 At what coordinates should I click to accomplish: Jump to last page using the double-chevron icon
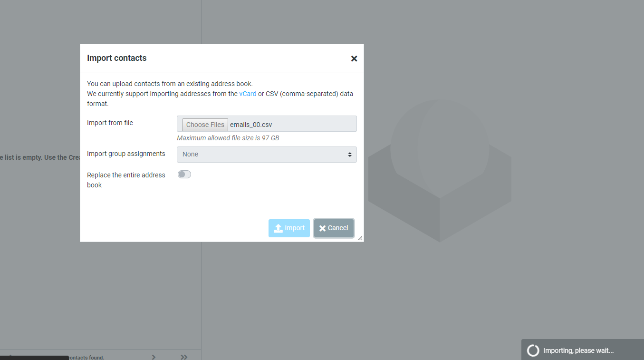184,356
